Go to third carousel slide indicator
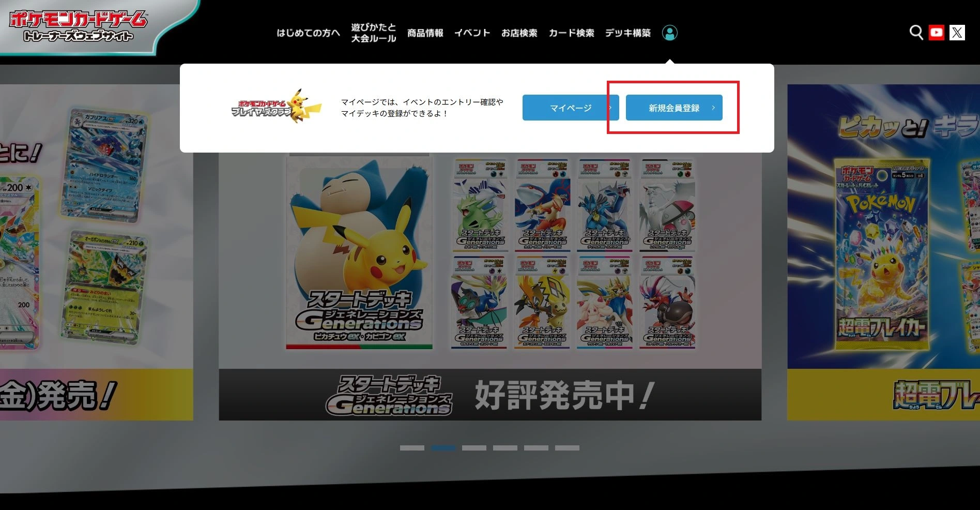980x510 pixels. pos(474,448)
